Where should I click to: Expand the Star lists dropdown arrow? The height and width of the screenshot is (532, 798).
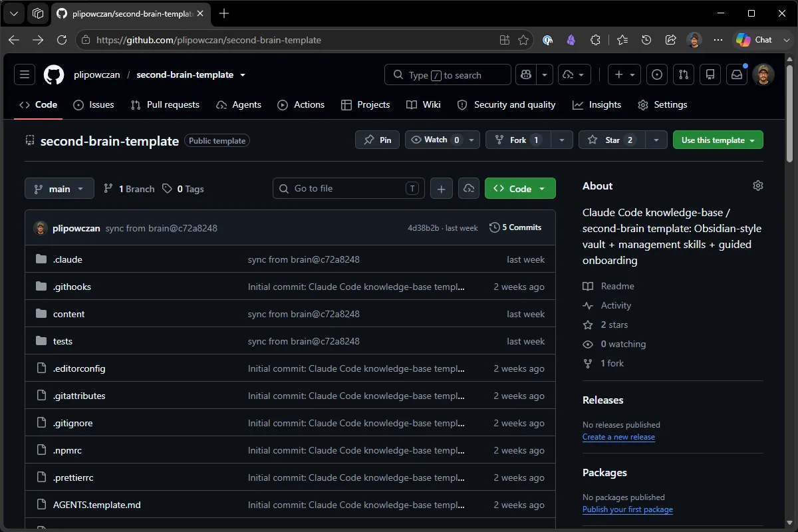[656, 140]
